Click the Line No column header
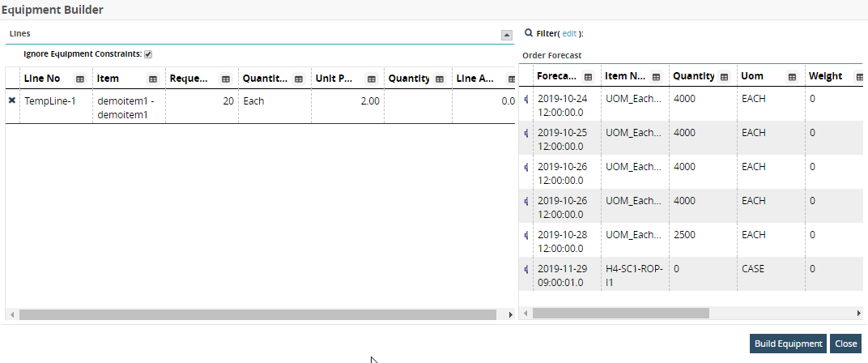The image size is (868, 363). click(x=42, y=79)
